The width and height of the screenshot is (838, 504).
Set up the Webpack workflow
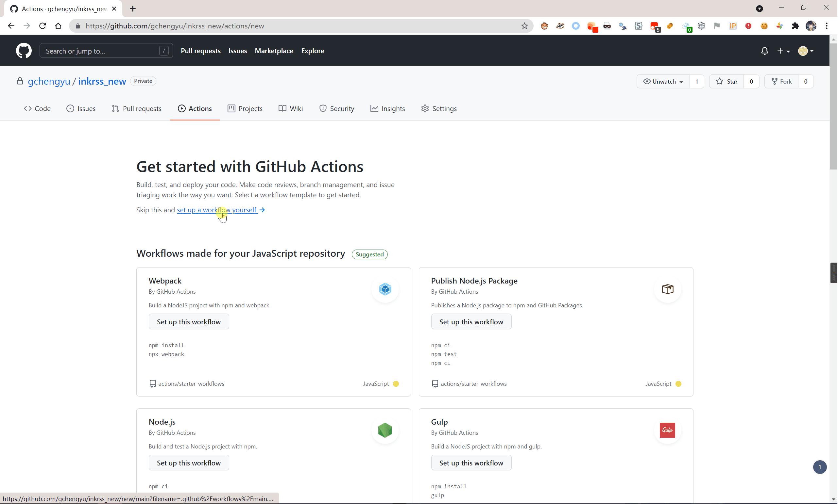click(x=189, y=322)
